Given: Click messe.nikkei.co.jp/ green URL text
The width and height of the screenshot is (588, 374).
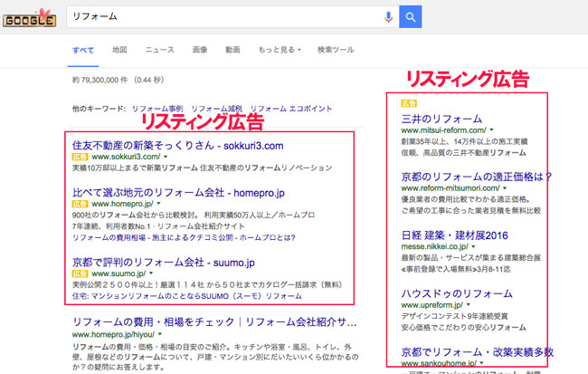Looking at the screenshot, I should pos(434,246).
